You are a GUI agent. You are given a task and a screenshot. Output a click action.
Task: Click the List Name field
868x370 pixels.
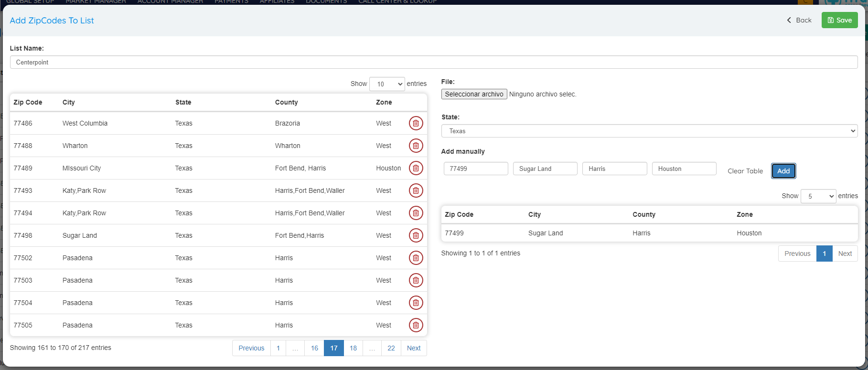click(434, 62)
